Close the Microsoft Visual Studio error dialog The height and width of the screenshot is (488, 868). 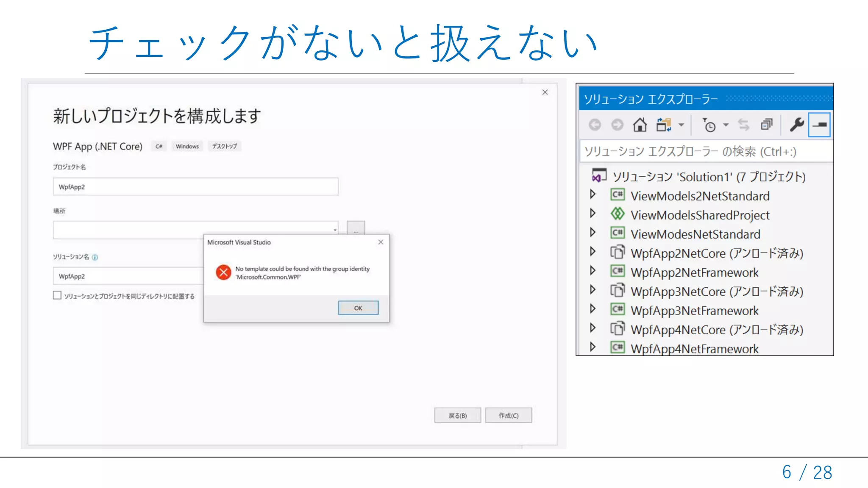pos(381,242)
